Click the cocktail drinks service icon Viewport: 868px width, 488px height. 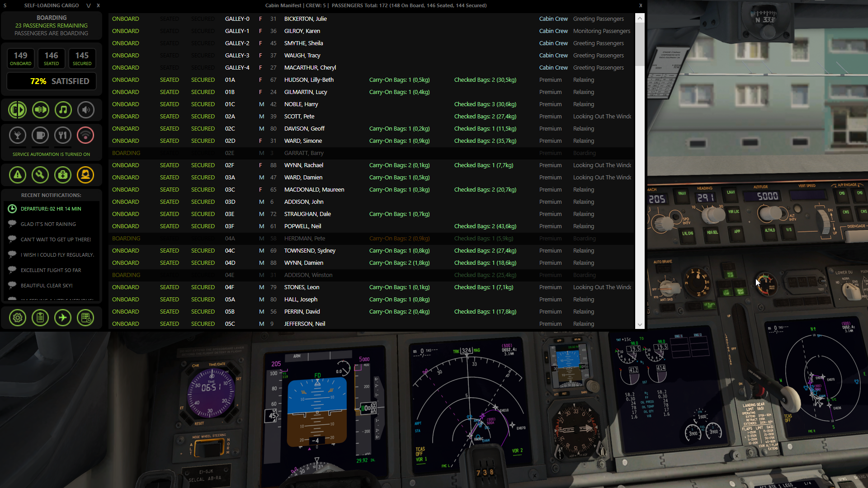click(x=18, y=135)
